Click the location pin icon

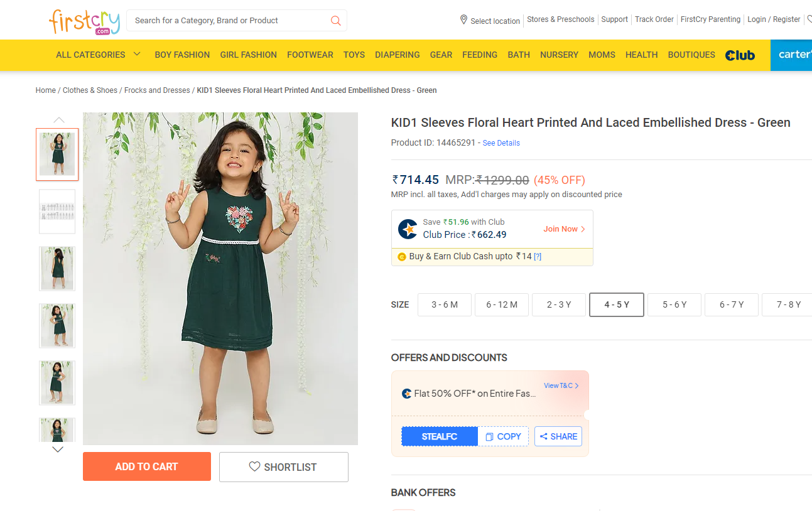[463, 20]
